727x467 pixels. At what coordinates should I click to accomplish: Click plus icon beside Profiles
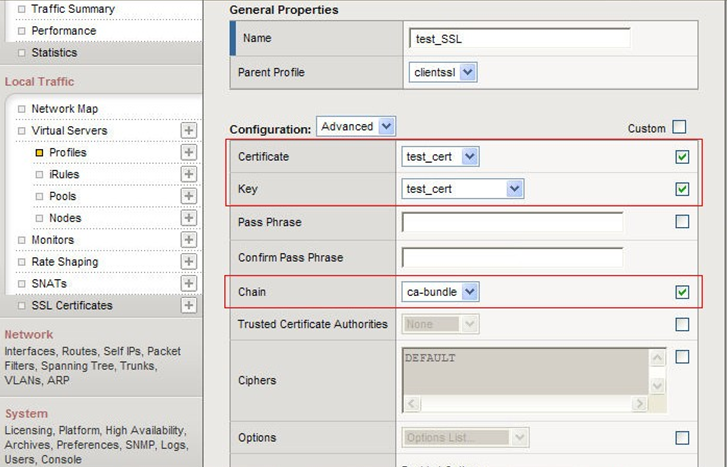coord(188,153)
